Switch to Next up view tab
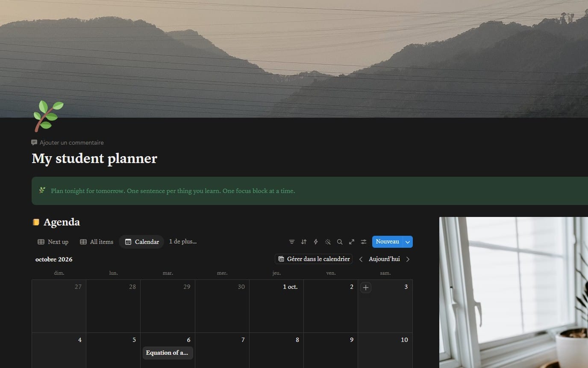Screen dimensions: 588x368 (x=53, y=242)
